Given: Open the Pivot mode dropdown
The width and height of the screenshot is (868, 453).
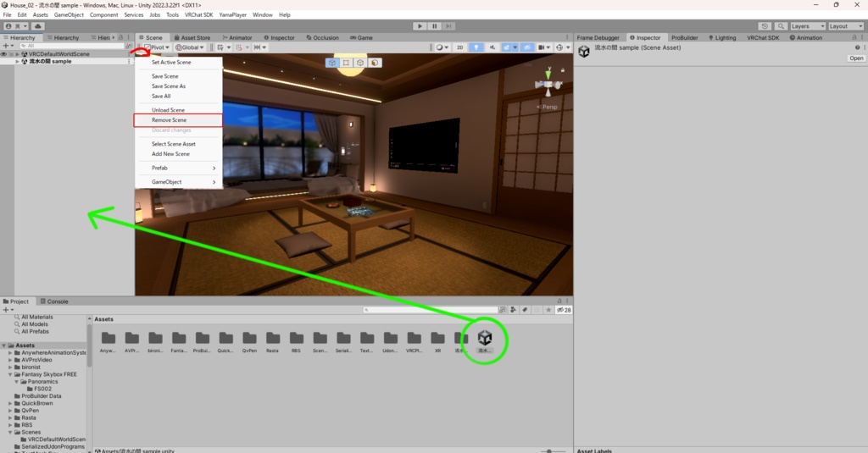Looking at the screenshot, I should coord(157,47).
